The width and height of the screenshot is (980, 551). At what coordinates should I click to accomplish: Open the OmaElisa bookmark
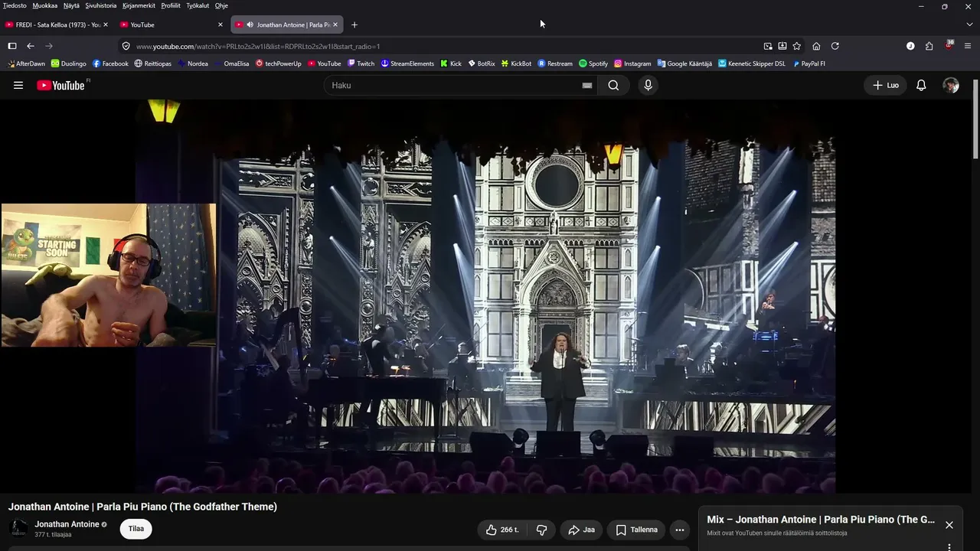point(231,64)
